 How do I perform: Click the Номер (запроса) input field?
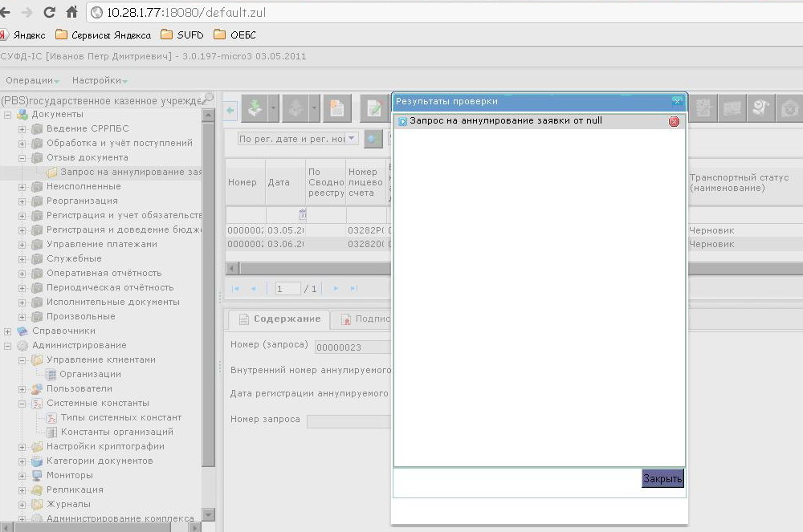353,347
